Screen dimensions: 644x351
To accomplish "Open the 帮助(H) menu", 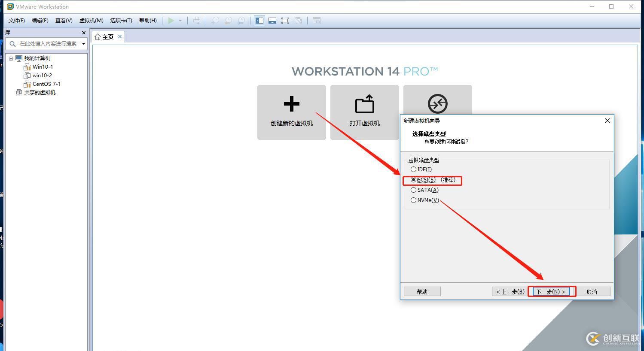I will [148, 21].
